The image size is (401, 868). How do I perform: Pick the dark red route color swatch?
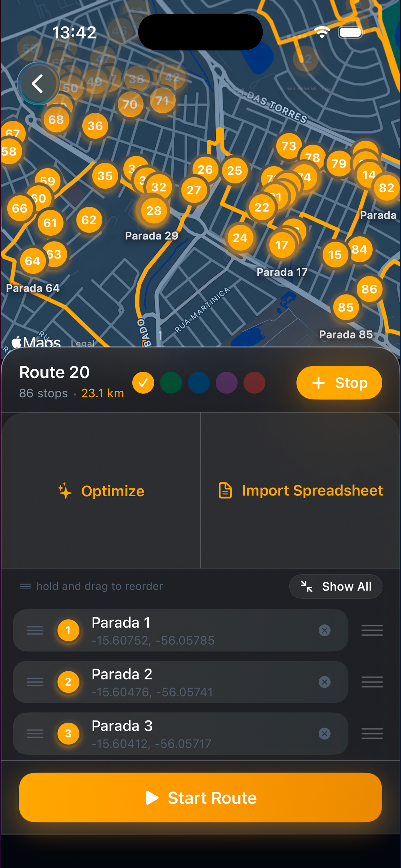point(254,383)
